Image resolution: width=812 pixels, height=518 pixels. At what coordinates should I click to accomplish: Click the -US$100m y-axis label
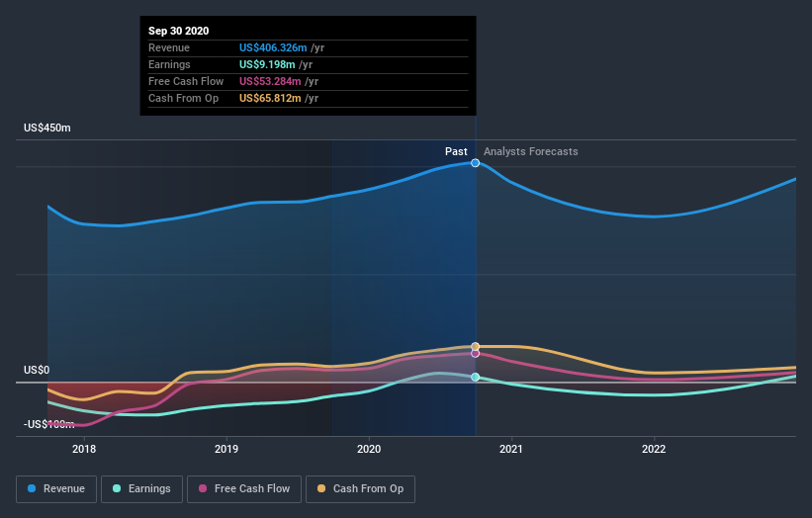tap(48, 424)
